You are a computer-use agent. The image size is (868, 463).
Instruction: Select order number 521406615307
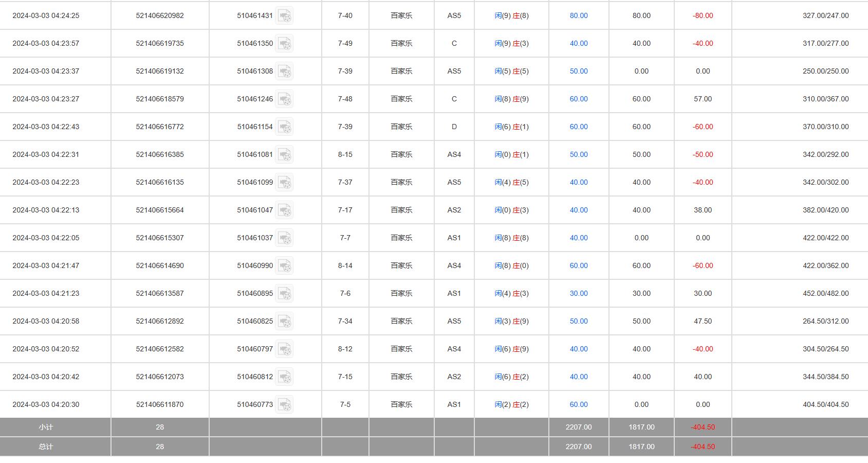pos(160,238)
